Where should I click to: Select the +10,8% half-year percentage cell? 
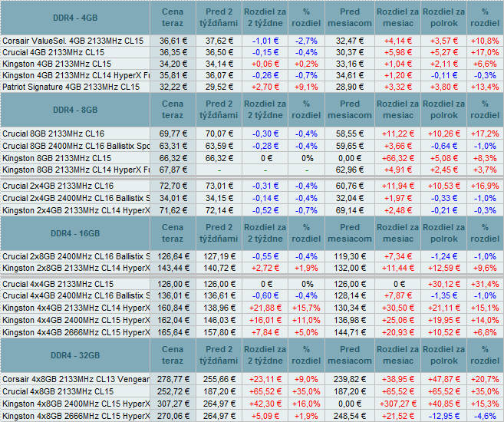click(485, 41)
